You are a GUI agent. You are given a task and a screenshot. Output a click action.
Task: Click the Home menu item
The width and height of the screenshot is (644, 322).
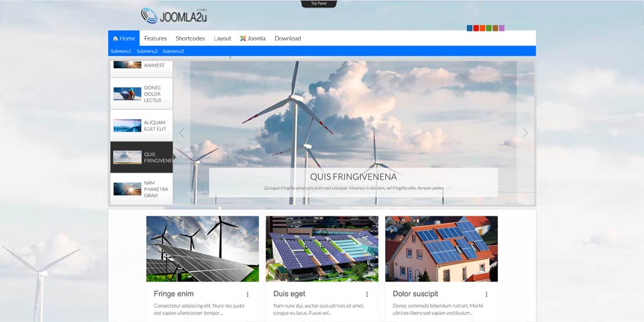pos(124,39)
